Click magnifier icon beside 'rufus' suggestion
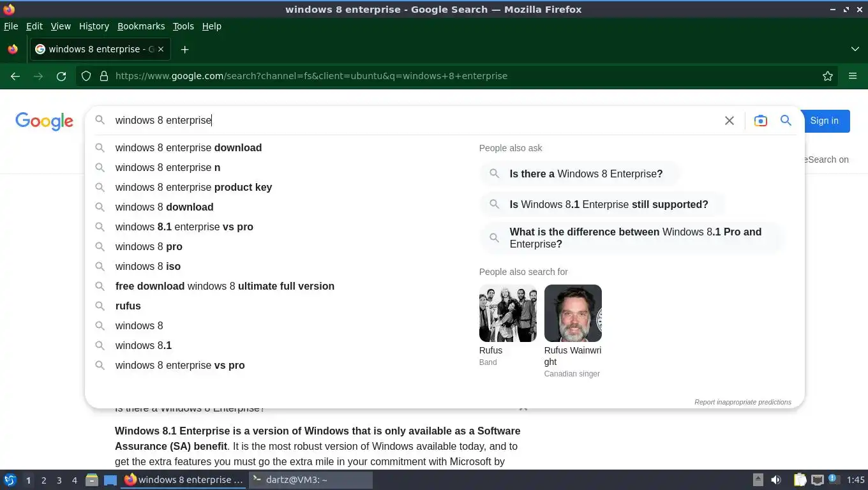Image resolution: width=868 pixels, height=490 pixels. 100,306
